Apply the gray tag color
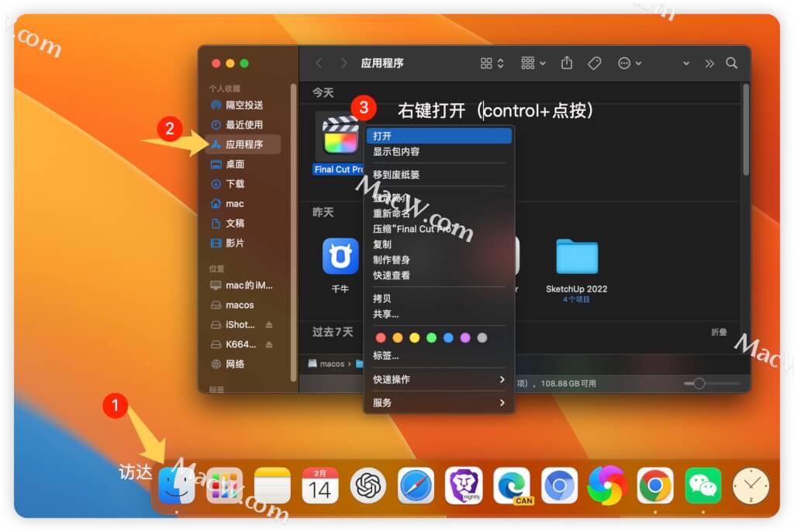The width and height of the screenshot is (794, 532). pos(482,338)
